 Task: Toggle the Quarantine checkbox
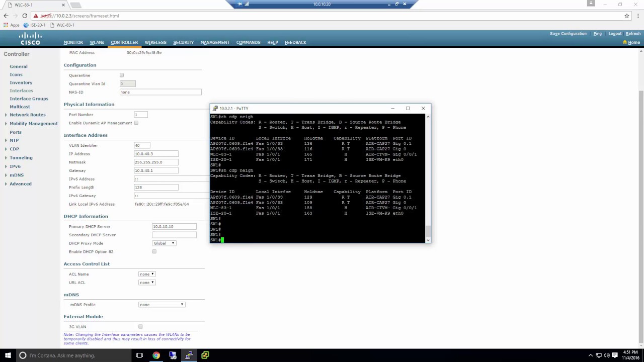[x=122, y=75]
